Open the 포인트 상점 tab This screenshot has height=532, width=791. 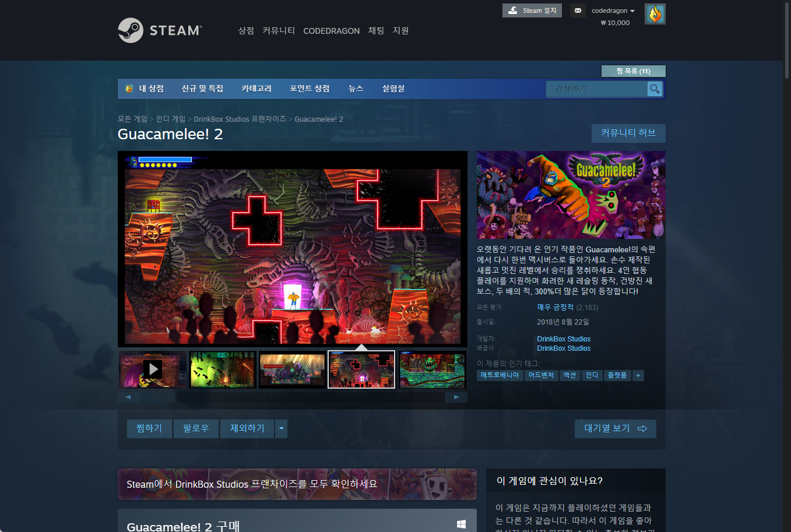tap(310, 89)
